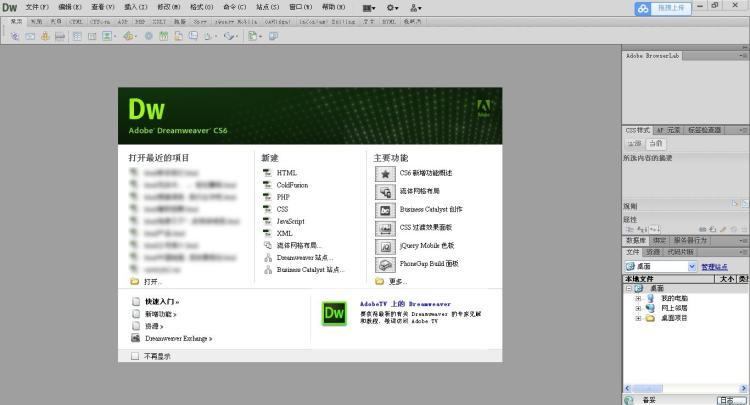Screen dimensions: 750x405
Task: Click the Templates insert icon
Action: click(253, 36)
